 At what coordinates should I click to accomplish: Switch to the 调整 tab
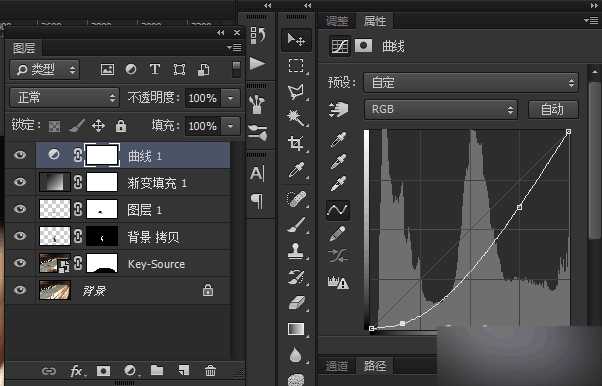[337, 21]
